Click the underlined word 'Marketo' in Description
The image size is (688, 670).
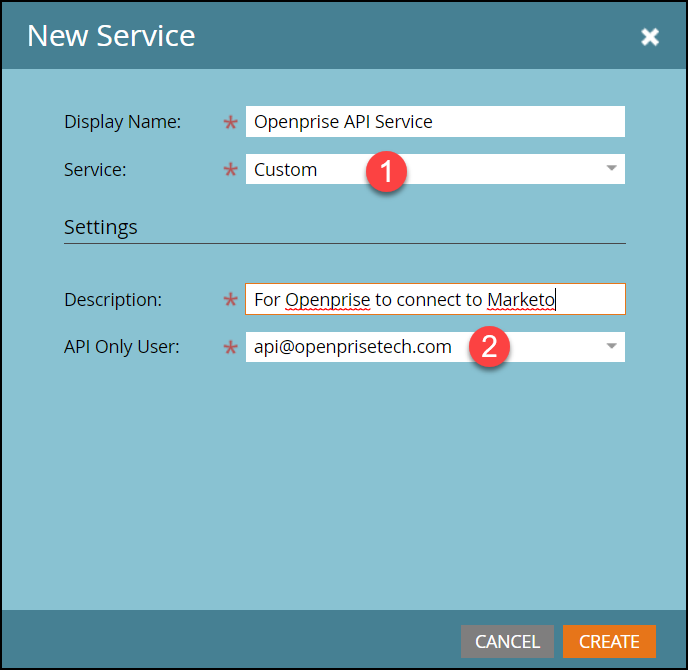520,300
